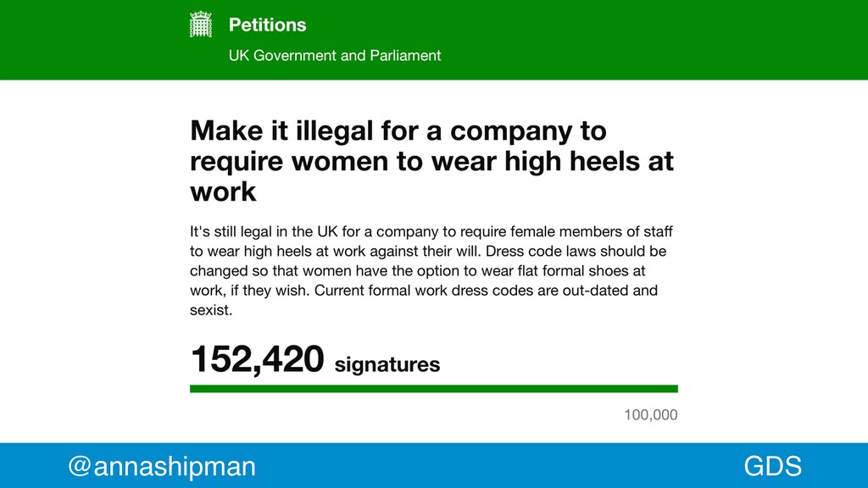This screenshot has width=868, height=488.
Task: Click the GDS label in footer
Action: click(773, 466)
